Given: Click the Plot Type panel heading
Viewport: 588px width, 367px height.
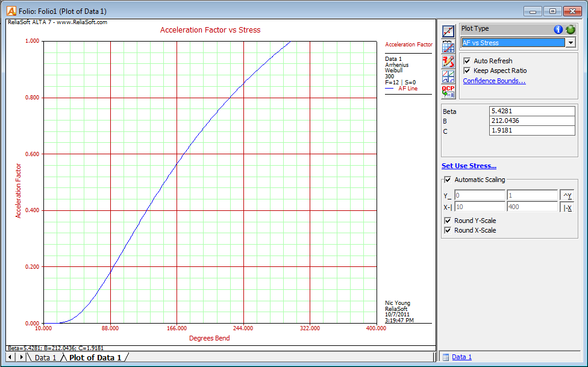Looking at the screenshot, I should pos(475,28).
